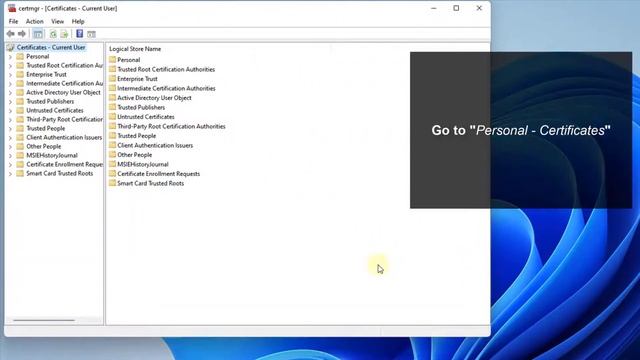Expand Other People node in tree
The height and width of the screenshot is (360, 640).
[x=10, y=147]
